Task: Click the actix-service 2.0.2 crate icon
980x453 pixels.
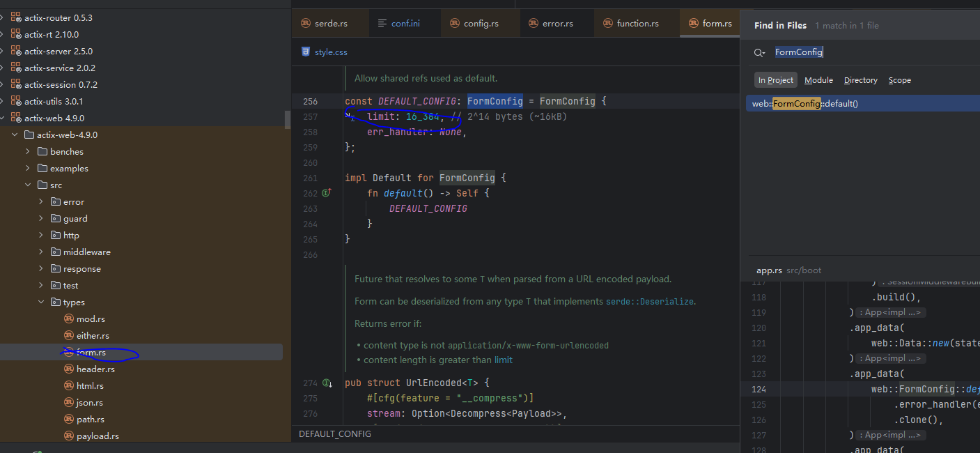Action: (x=16, y=68)
